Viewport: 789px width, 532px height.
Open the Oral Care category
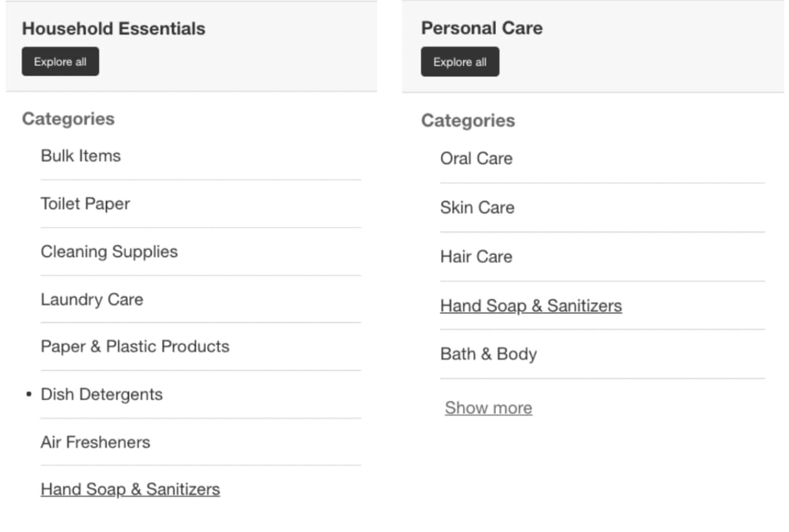476,158
